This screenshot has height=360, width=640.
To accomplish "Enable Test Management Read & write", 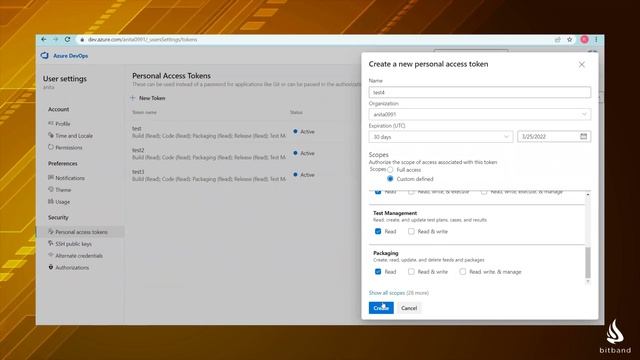I will click(411, 231).
